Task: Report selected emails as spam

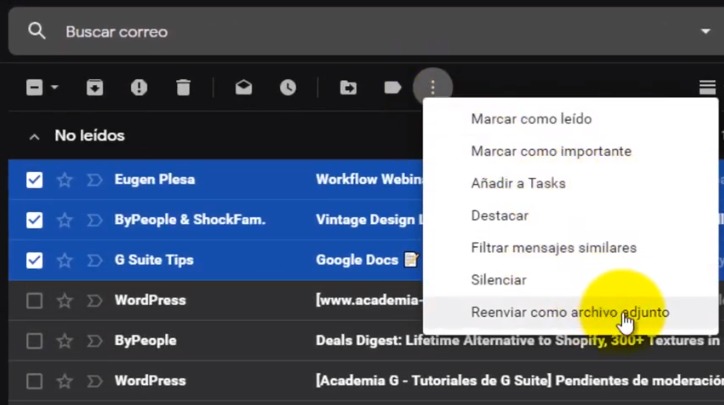Action: pos(139,87)
